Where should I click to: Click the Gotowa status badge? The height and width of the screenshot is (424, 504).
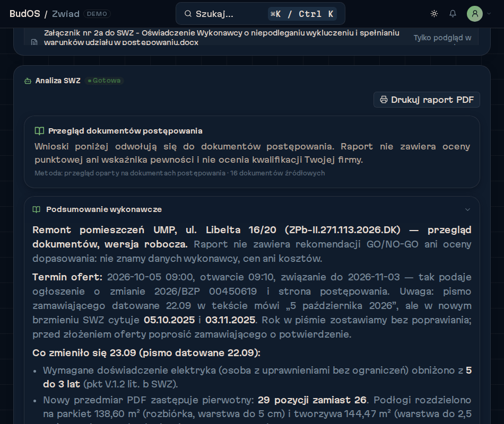tap(104, 81)
